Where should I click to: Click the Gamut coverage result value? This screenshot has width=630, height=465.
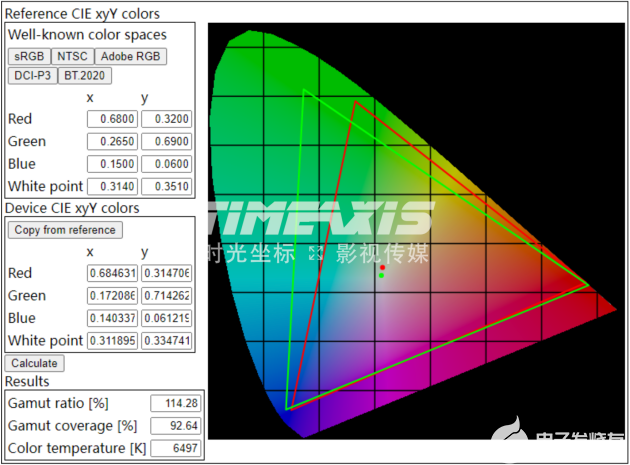pos(174,425)
